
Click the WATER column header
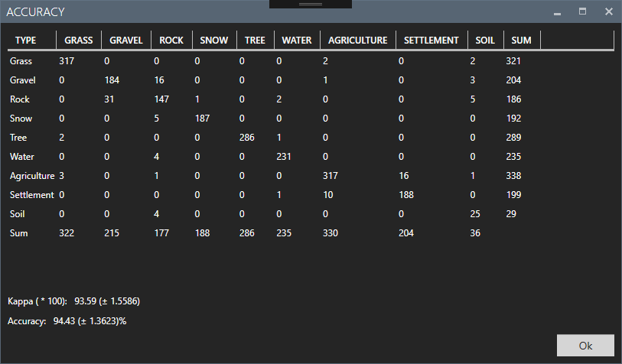point(297,41)
